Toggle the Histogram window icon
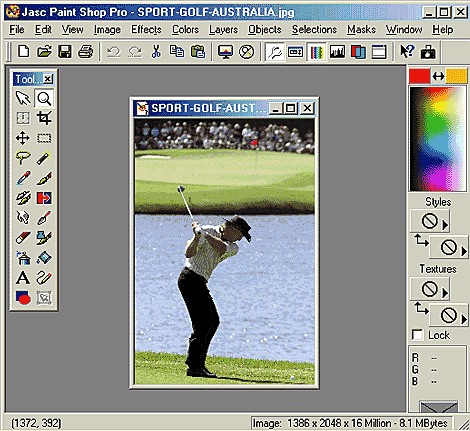Image resolution: width=470 pixels, height=431 pixels. pyautogui.click(x=337, y=52)
